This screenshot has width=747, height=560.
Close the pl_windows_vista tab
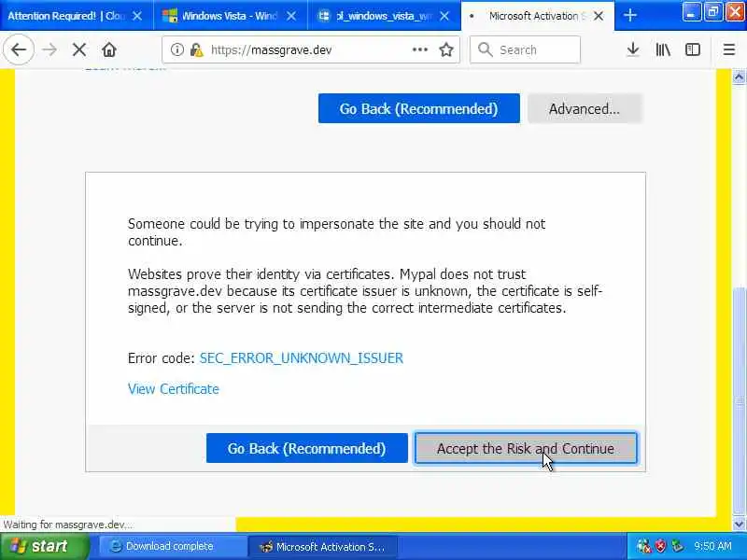[x=444, y=16]
